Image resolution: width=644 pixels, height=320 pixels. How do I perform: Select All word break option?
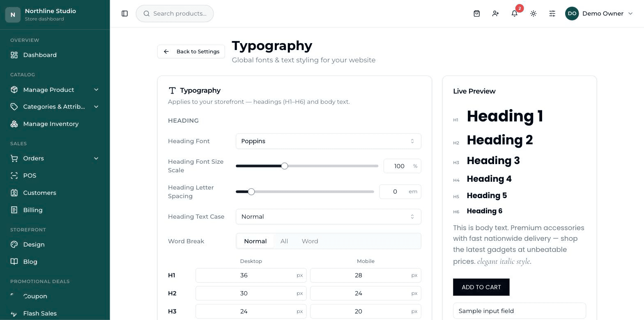tap(284, 241)
